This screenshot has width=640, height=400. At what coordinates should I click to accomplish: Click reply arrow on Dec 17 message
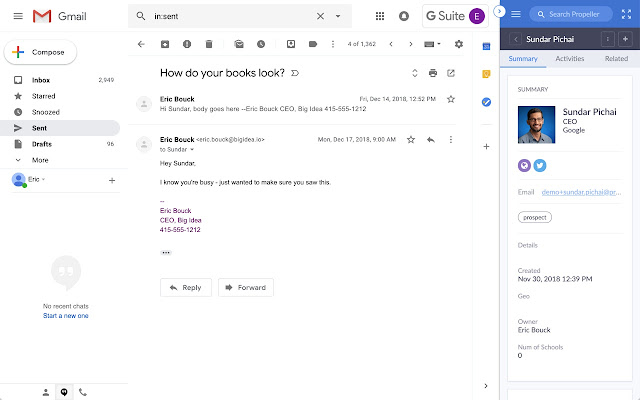click(x=431, y=140)
